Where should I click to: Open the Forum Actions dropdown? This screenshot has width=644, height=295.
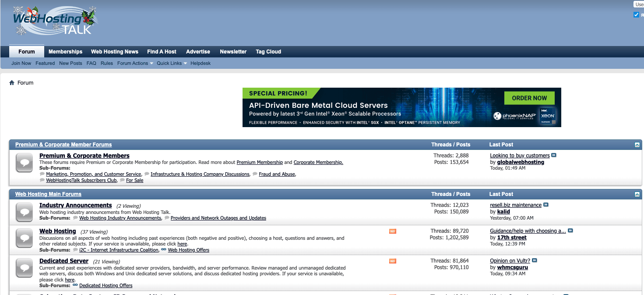pos(134,63)
